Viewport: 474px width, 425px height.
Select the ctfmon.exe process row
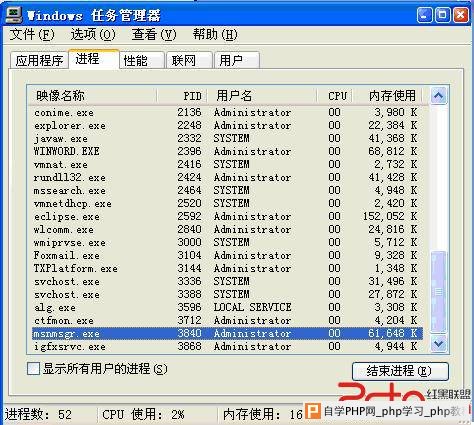(x=227, y=320)
